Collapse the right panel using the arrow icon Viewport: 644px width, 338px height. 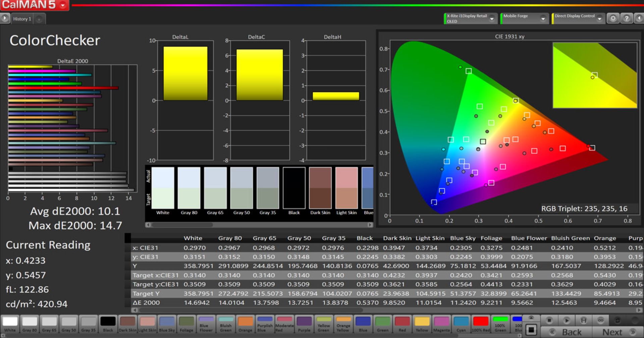pyautogui.click(x=639, y=18)
